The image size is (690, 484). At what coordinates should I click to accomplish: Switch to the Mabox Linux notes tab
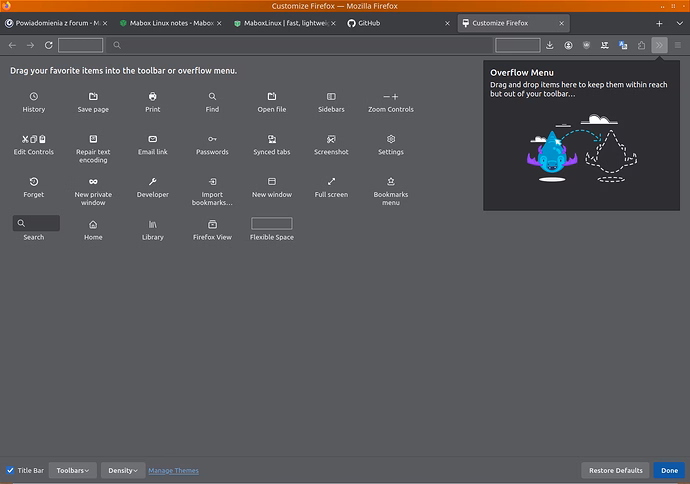(x=167, y=22)
